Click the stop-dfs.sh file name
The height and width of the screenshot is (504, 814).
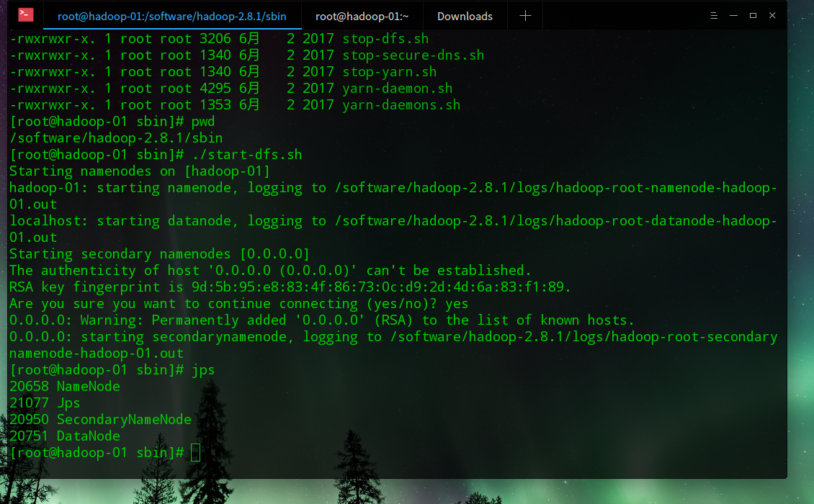[x=385, y=39]
